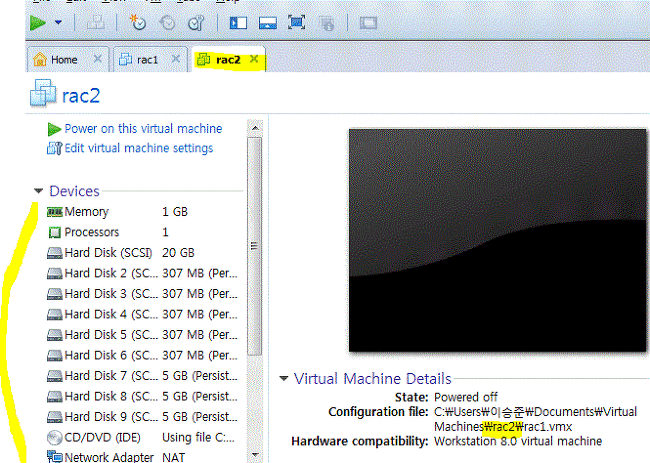The image size is (650, 463).
Task: Select Hard Disk 7 device row
Action: (143, 376)
